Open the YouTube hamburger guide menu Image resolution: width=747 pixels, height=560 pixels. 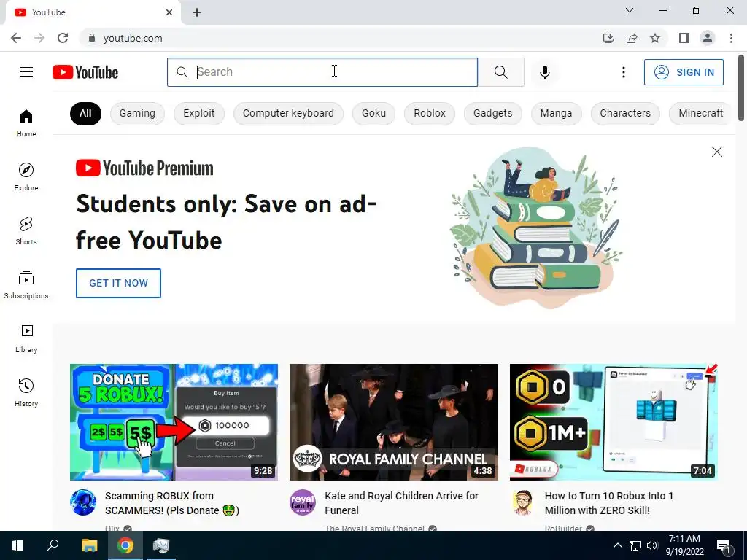coord(26,72)
